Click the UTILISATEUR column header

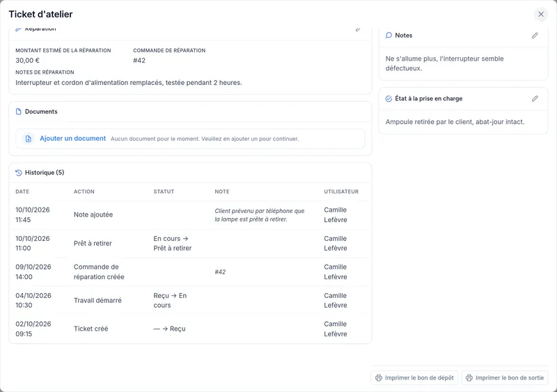tap(341, 191)
